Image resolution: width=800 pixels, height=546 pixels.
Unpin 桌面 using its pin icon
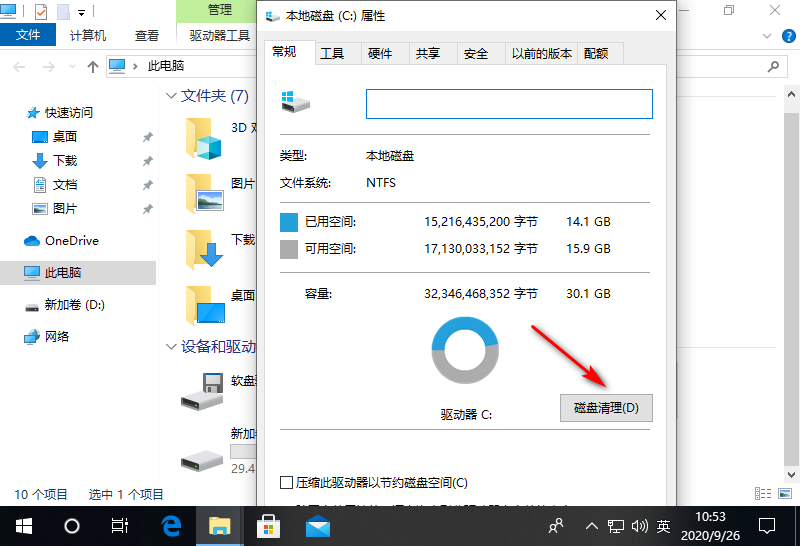147,137
